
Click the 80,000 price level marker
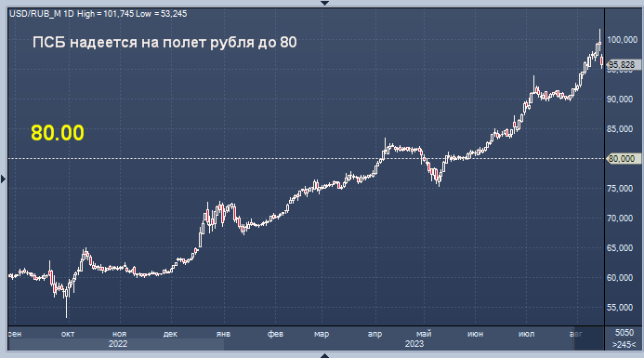coord(623,159)
